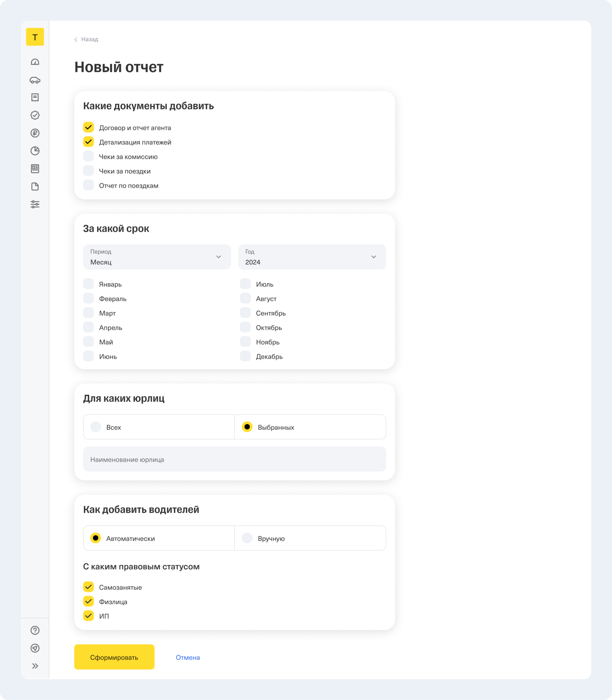Click the «Сформировать» button
The height and width of the screenshot is (700, 612).
click(114, 657)
